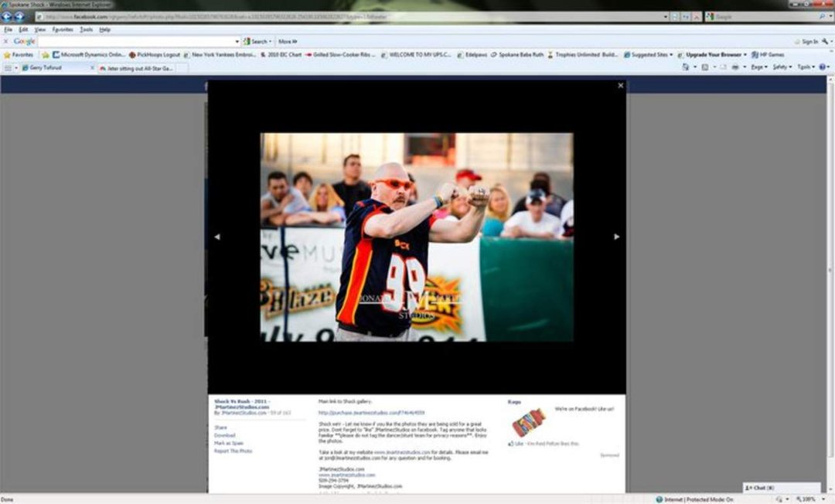Screen dimensions: 835x504
Task: Open the Facebook Chat bar
Action: [x=781, y=488]
